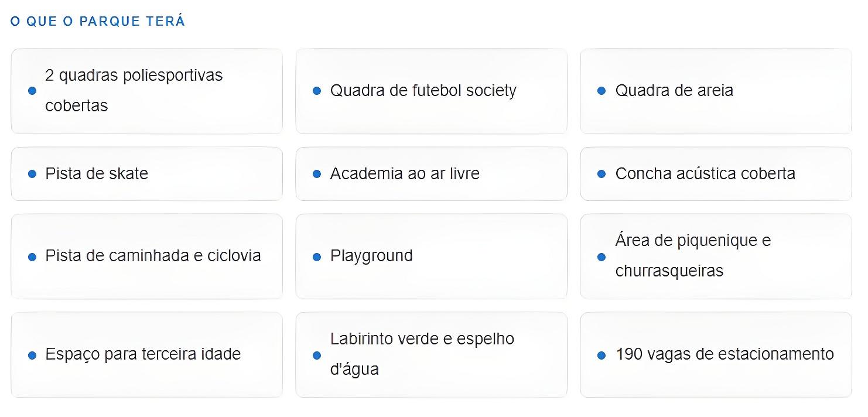Screen dimensions: 868x417
Task: Click the blue bullet beside Pista de skate
Action: (32, 174)
